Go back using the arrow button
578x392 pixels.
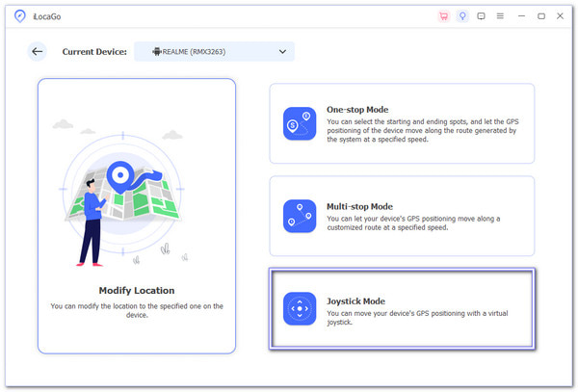38,52
